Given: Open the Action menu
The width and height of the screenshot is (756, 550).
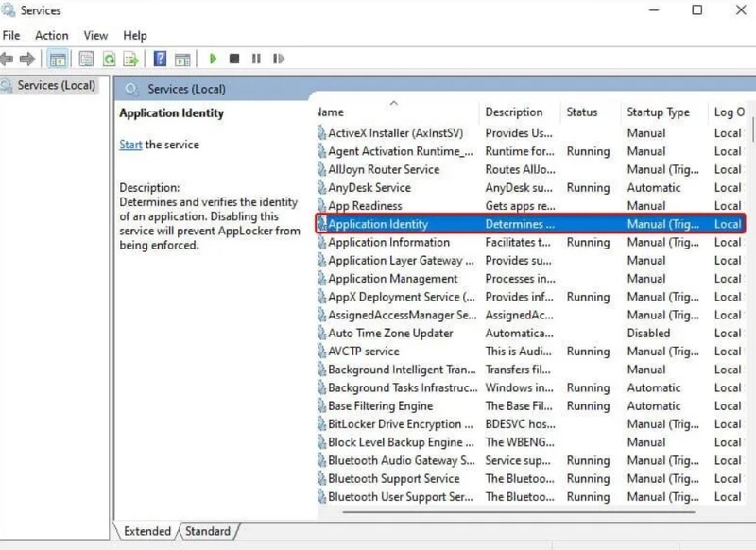Looking at the screenshot, I should (52, 36).
